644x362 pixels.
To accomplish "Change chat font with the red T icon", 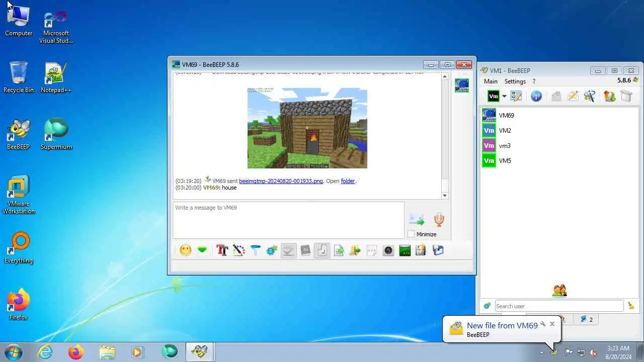I will point(222,250).
